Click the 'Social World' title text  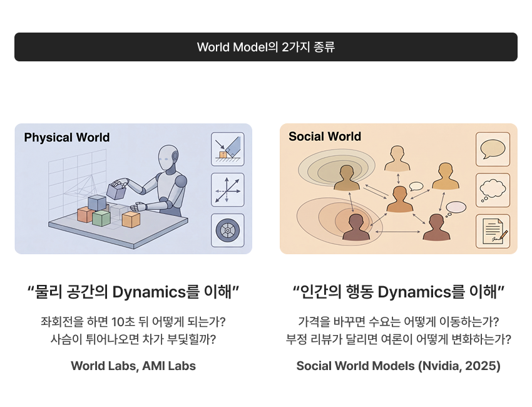pyautogui.click(x=325, y=137)
